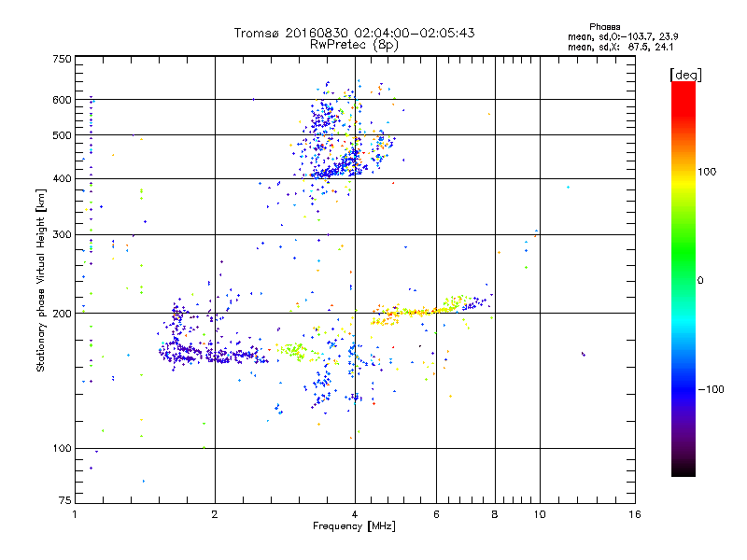Click the y-axis tick label "500"
Screen dimensions: 747x560
63,135
